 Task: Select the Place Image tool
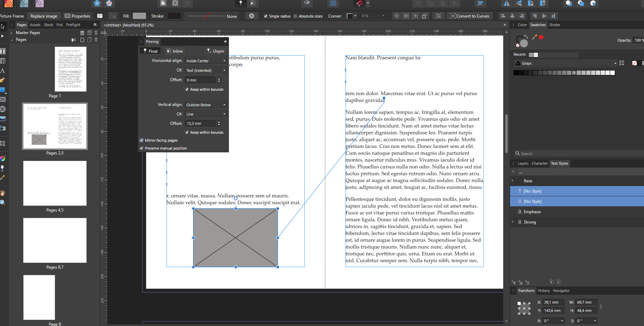coord(2,119)
